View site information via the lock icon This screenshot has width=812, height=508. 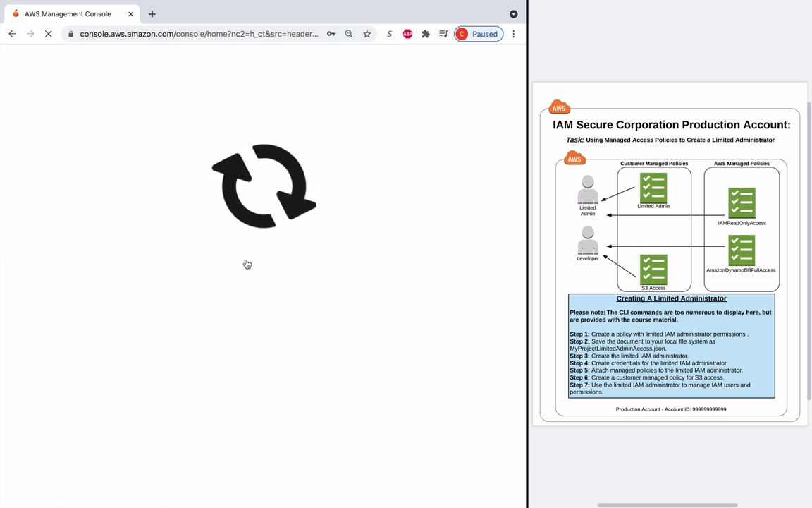point(71,34)
